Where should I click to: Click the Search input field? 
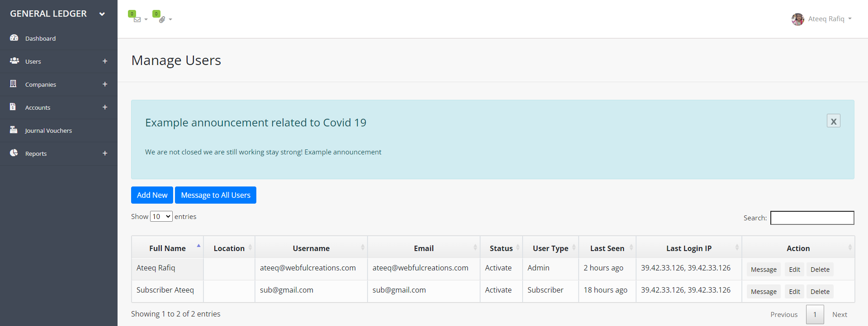(812, 218)
